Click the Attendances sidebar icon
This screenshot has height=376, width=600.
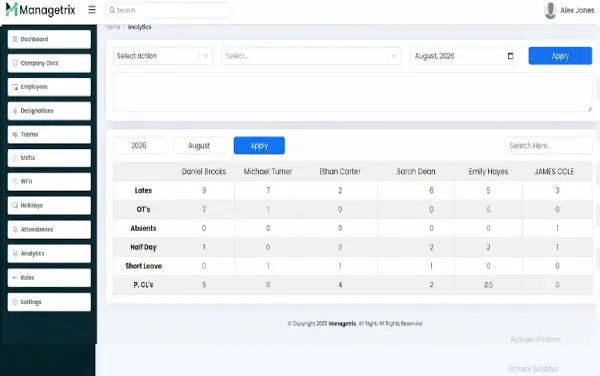click(x=15, y=230)
